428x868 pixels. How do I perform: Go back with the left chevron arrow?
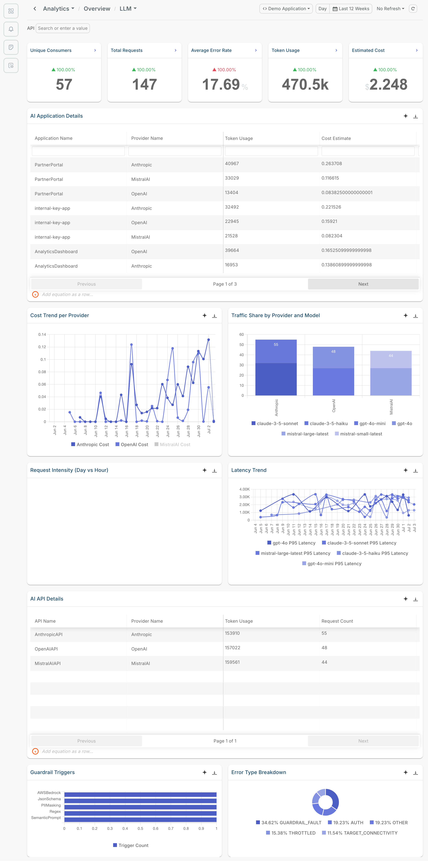[35, 8]
